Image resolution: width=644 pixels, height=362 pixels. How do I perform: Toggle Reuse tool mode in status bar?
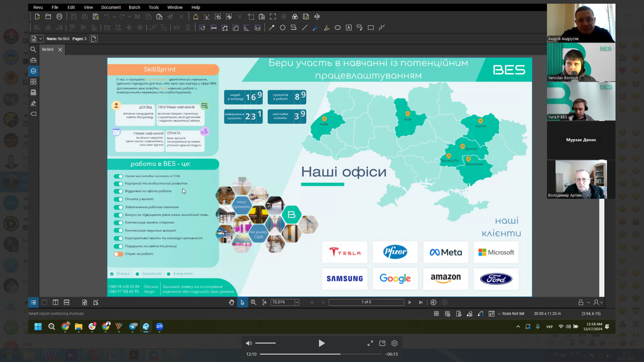click(x=481, y=314)
